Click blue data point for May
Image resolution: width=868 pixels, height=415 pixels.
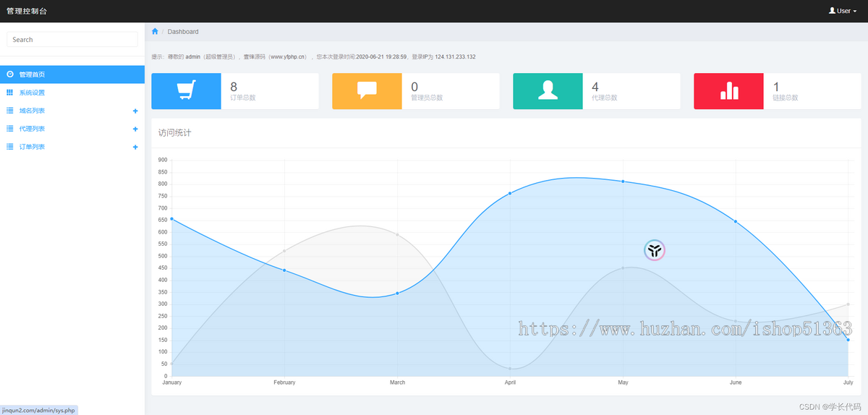[x=623, y=181]
